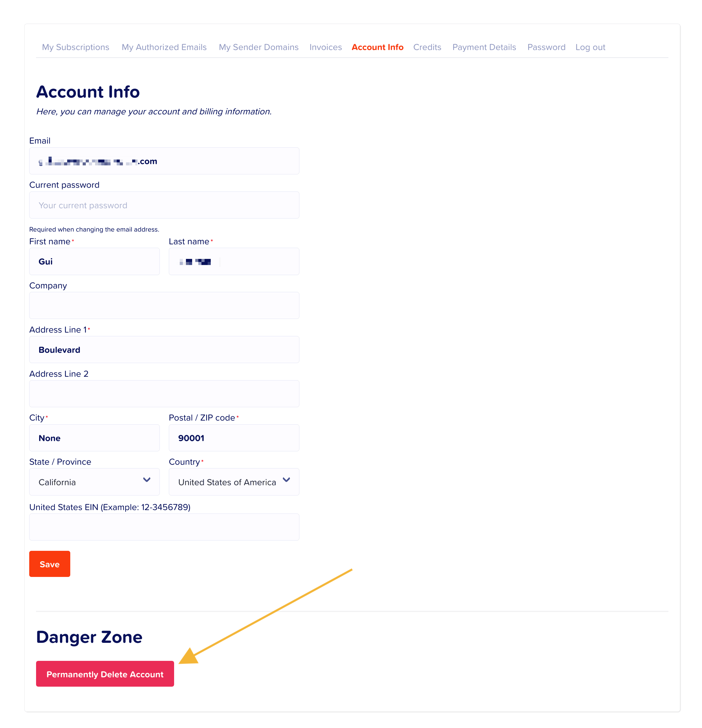702x728 pixels.
Task: Switch to the Password tab
Action: pos(546,47)
